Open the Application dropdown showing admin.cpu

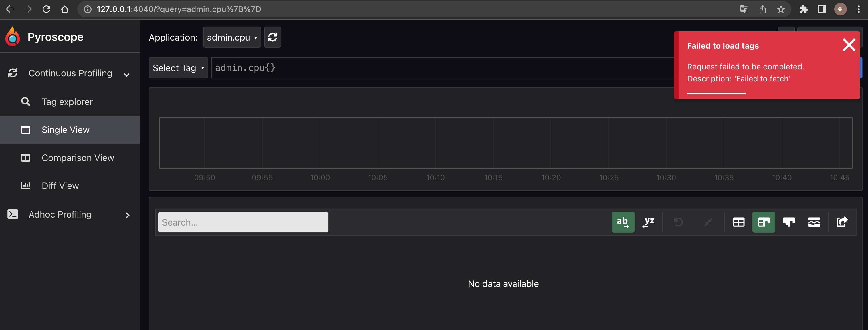(x=231, y=37)
